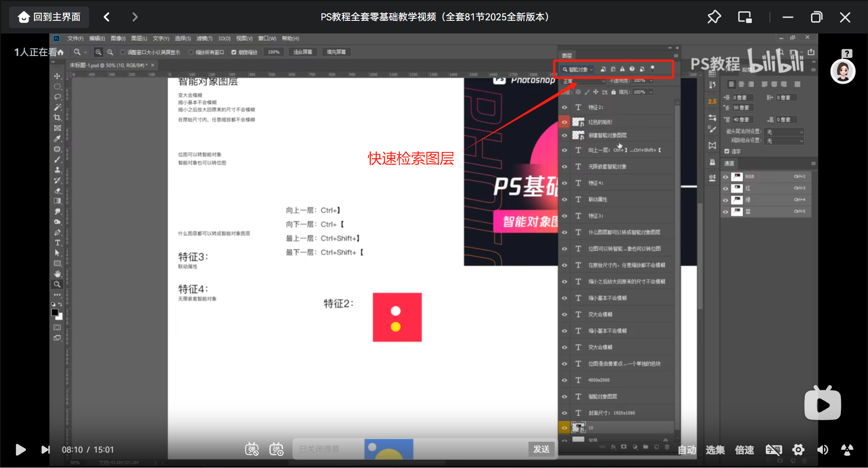Toggle the 连字 hyphenate checkbox
Screen dimensions: 868x468
(x=727, y=151)
